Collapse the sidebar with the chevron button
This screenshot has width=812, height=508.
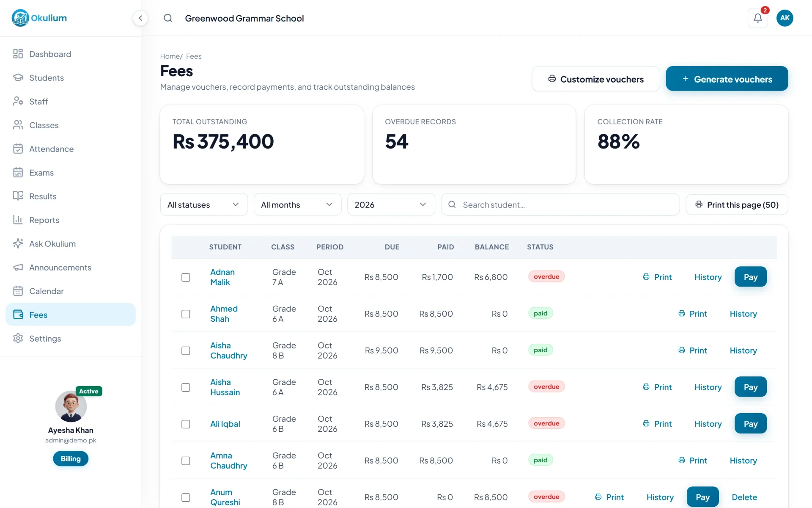coord(140,18)
